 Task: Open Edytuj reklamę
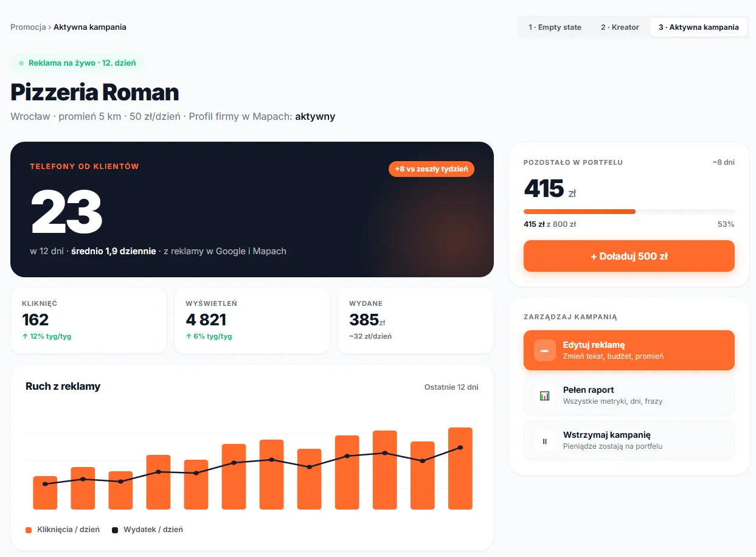tap(629, 350)
